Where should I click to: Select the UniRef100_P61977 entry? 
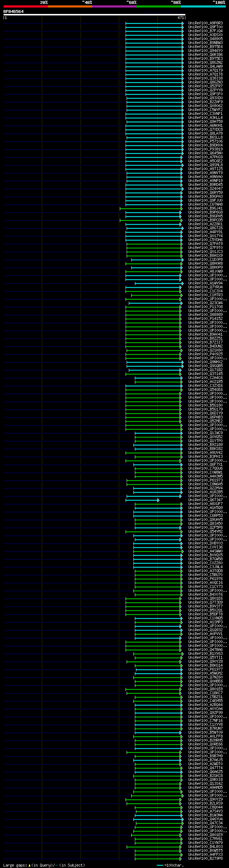click(205, 670)
